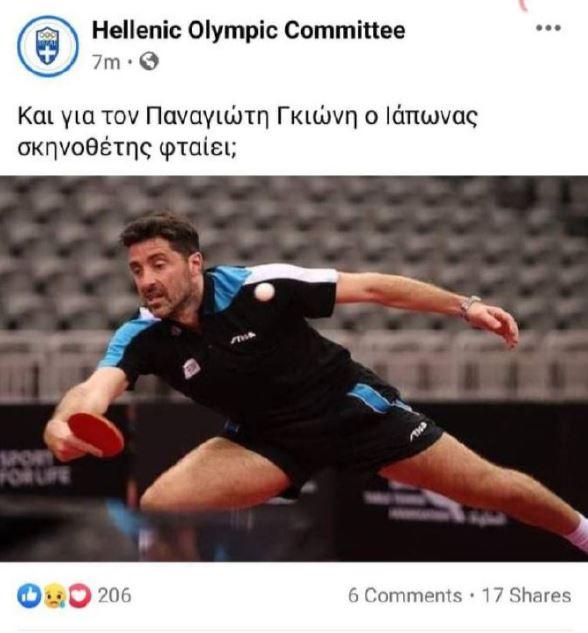Click the Hellenic Olympic Committee profile picture
The height and width of the screenshot is (633, 588).
(x=48, y=46)
